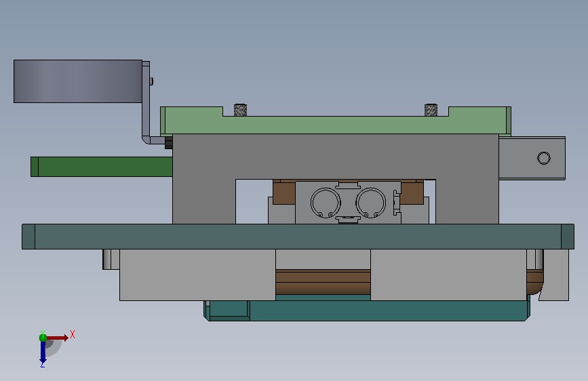The height and width of the screenshot is (381, 588).
Task: Select the right brown block under the bridge
Action: coord(412,192)
